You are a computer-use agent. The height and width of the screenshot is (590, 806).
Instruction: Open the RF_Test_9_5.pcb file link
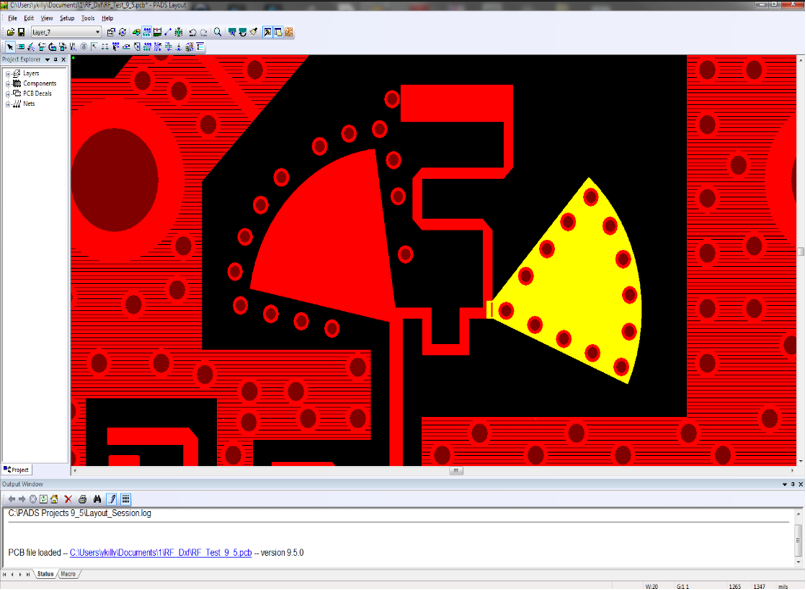pyautogui.click(x=161, y=553)
